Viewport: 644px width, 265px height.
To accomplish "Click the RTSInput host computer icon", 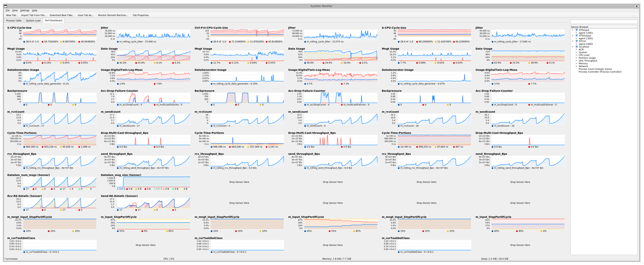I will pyautogui.click(x=577, y=30).
